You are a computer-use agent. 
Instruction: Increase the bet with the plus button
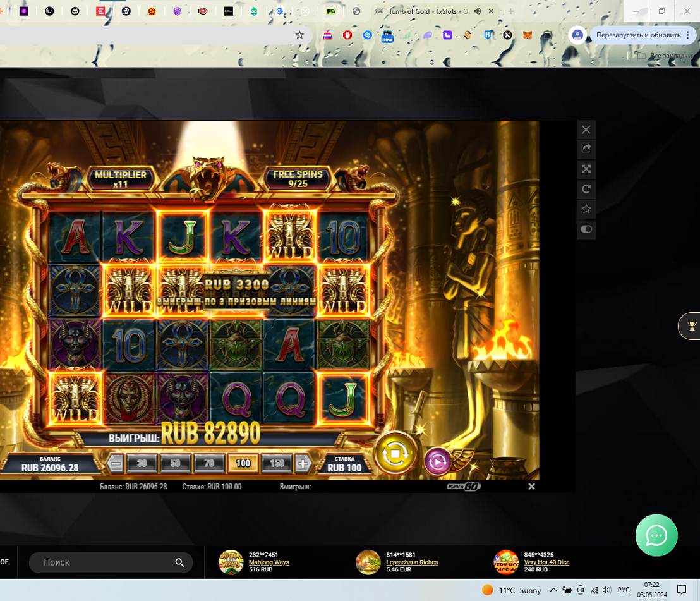pos(303,463)
